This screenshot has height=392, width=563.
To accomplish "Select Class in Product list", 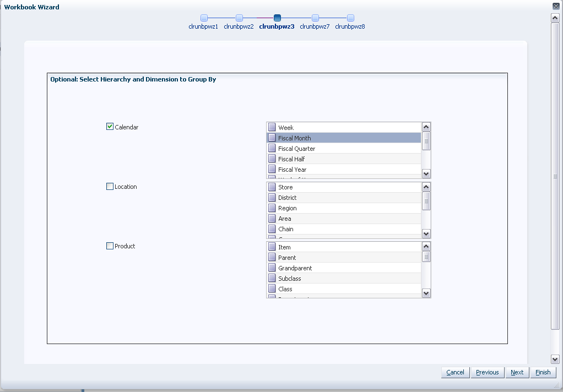I will coord(344,288).
